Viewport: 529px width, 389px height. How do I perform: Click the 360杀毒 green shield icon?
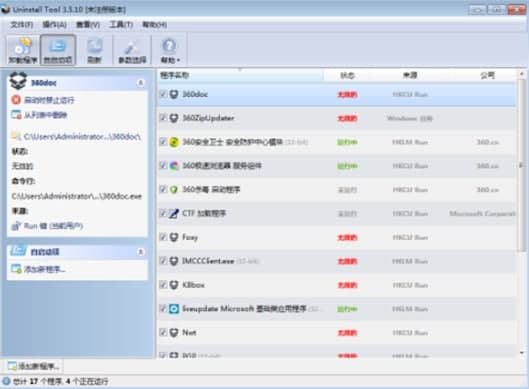pyautogui.click(x=174, y=190)
